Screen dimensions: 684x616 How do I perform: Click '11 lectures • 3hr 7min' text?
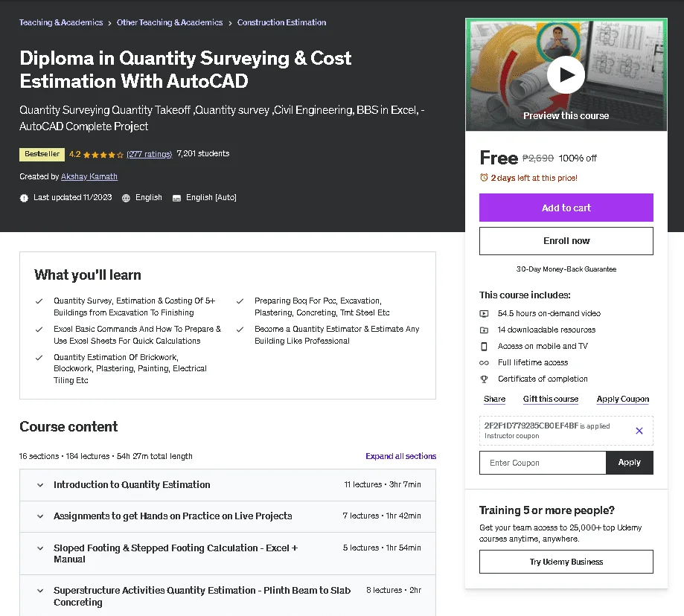[382, 484]
